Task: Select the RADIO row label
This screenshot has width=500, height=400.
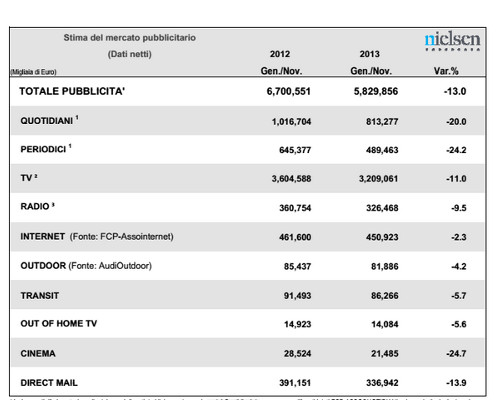Action: [37, 206]
